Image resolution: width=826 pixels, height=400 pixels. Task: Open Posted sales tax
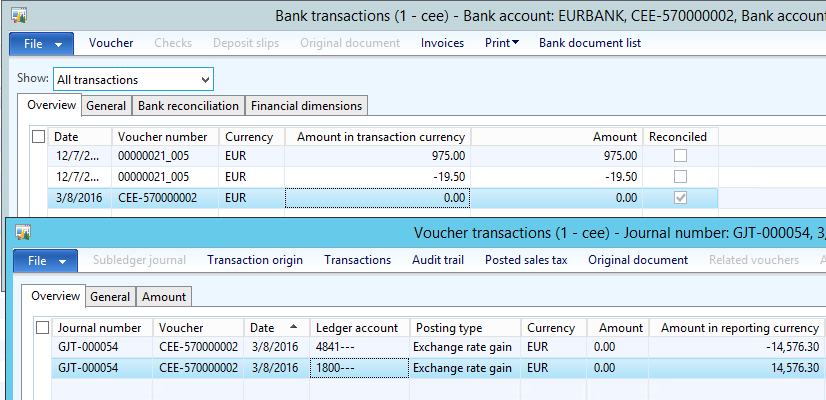(x=526, y=260)
